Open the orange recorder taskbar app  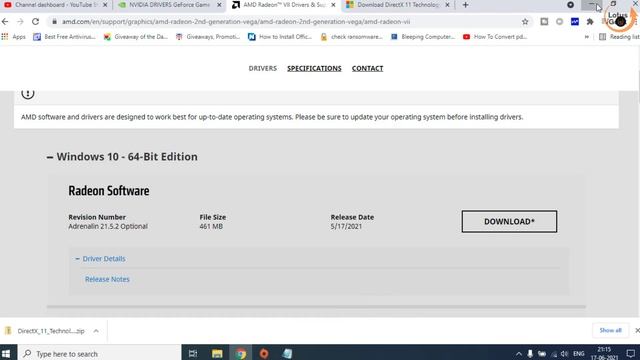pos(264,353)
